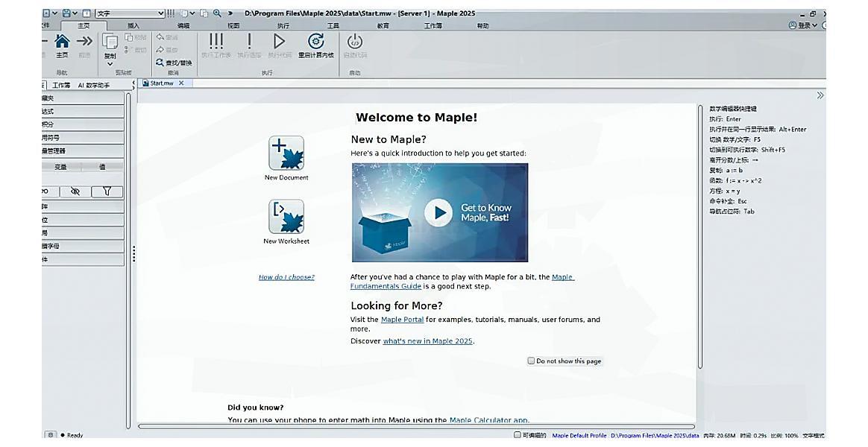Open the 插入 ribbon tab
The height and width of the screenshot is (447, 868).
point(133,25)
